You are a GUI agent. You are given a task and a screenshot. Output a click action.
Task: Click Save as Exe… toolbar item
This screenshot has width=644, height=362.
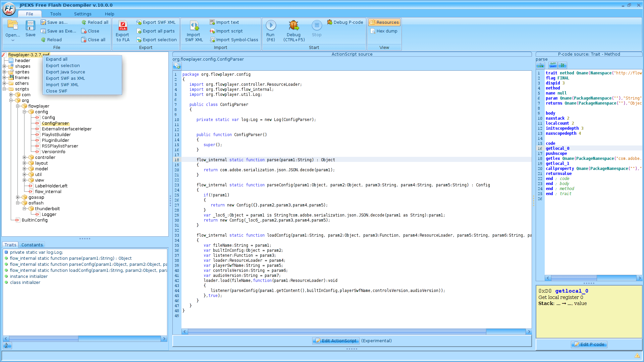pos(58,31)
